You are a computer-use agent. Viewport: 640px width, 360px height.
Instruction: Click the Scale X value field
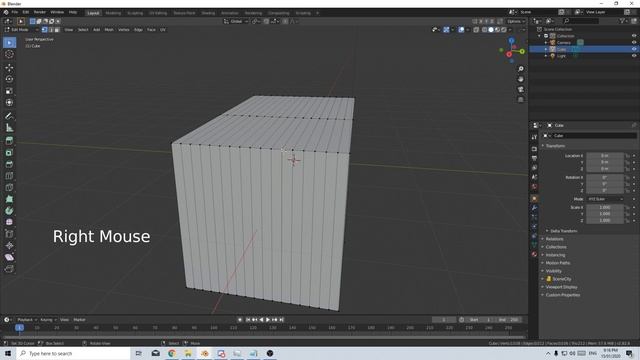(x=605, y=207)
